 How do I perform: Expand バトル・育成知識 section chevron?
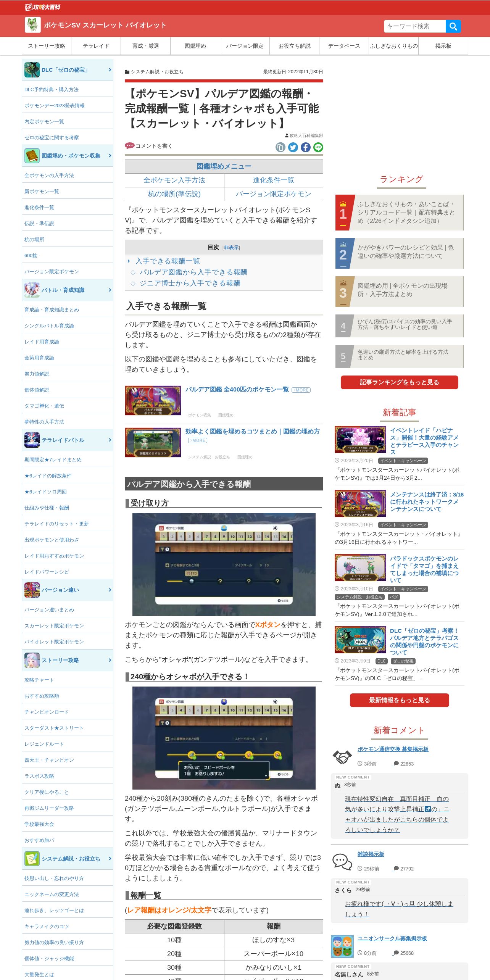click(x=110, y=290)
